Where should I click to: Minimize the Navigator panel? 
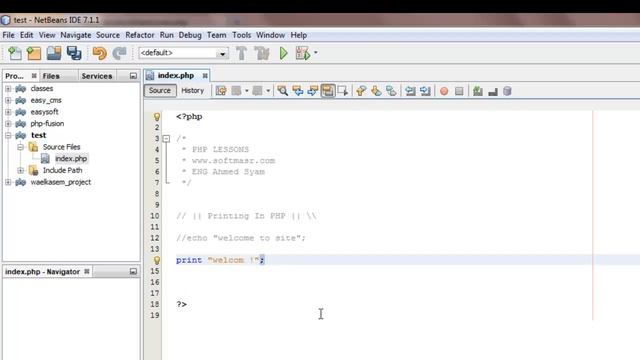[133, 271]
